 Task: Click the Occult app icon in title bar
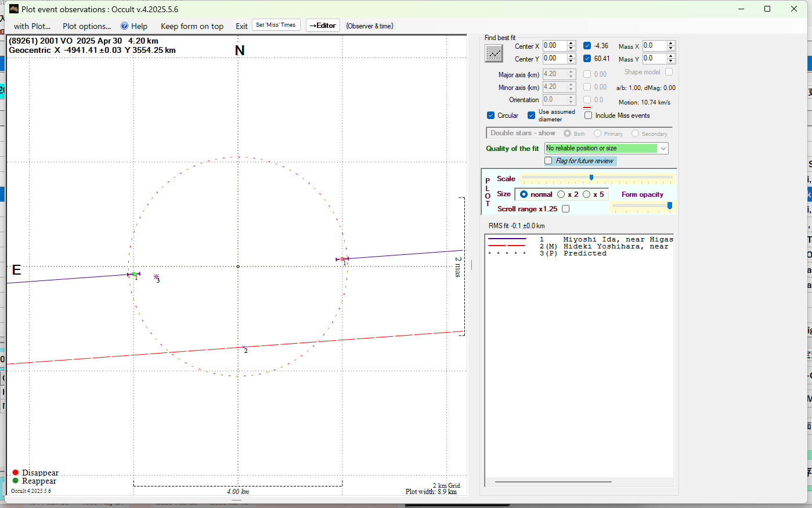14,9
